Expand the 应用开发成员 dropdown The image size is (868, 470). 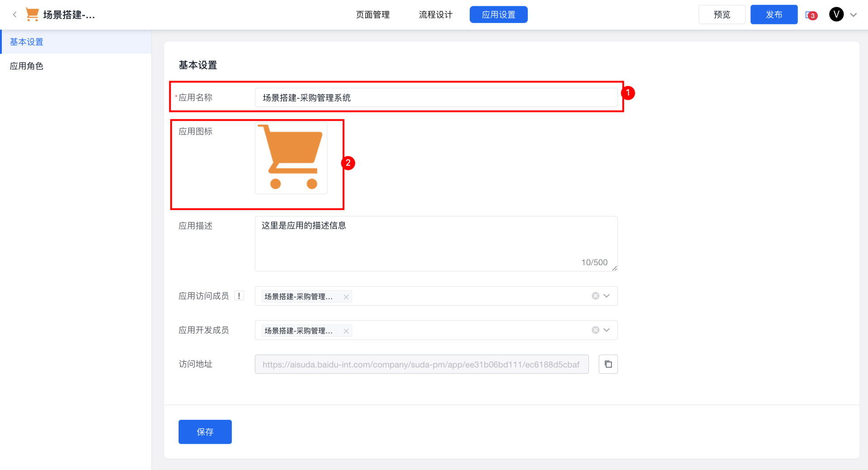(607, 330)
